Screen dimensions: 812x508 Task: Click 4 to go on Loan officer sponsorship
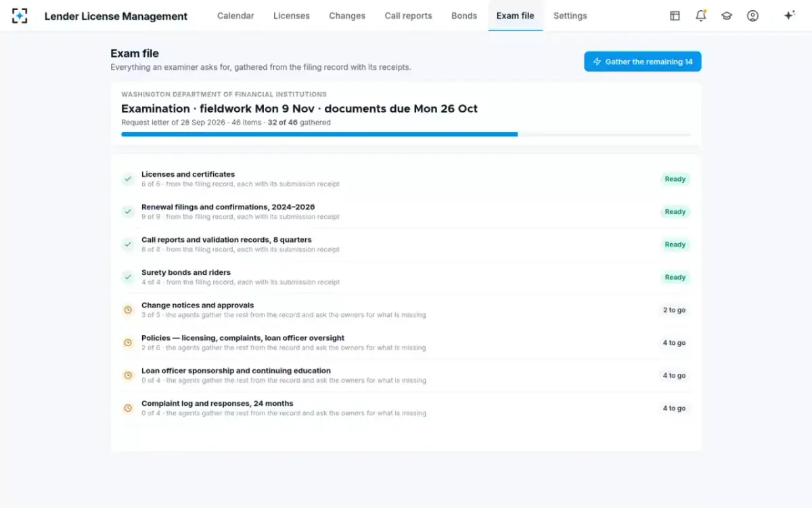pos(674,375)
